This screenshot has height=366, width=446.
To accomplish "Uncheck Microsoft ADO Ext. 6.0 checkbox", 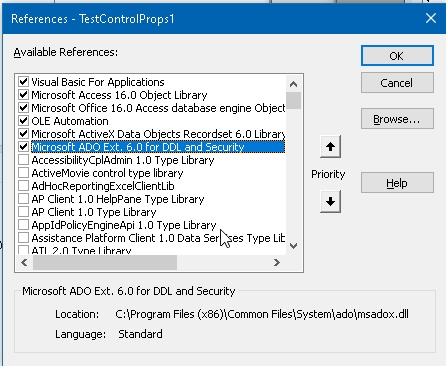I will point(23,147).
